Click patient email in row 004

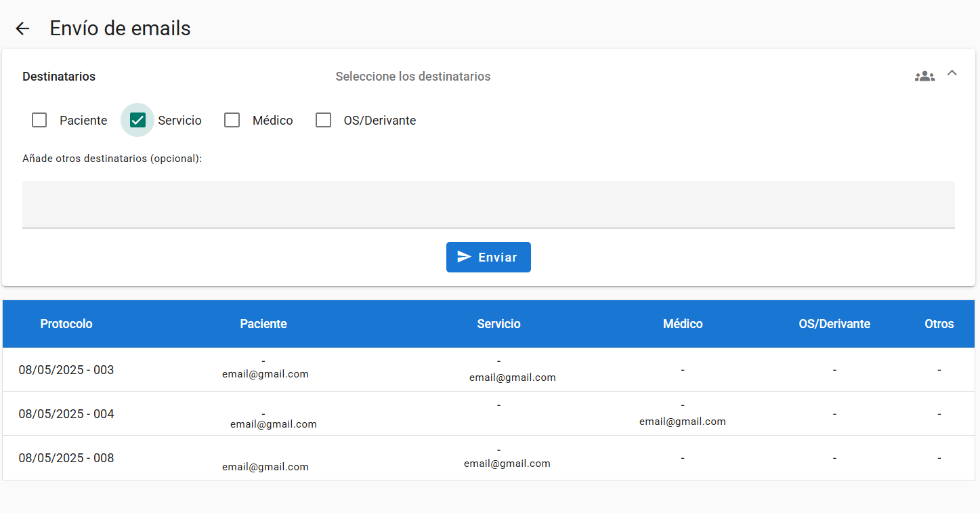[x=274, y=424]
